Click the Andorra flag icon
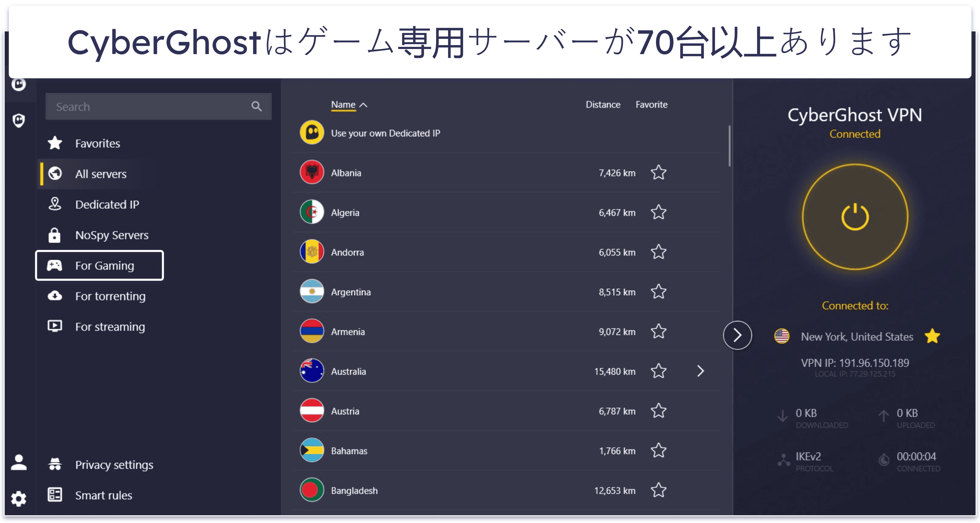980x523 pixels. (312, 252)
